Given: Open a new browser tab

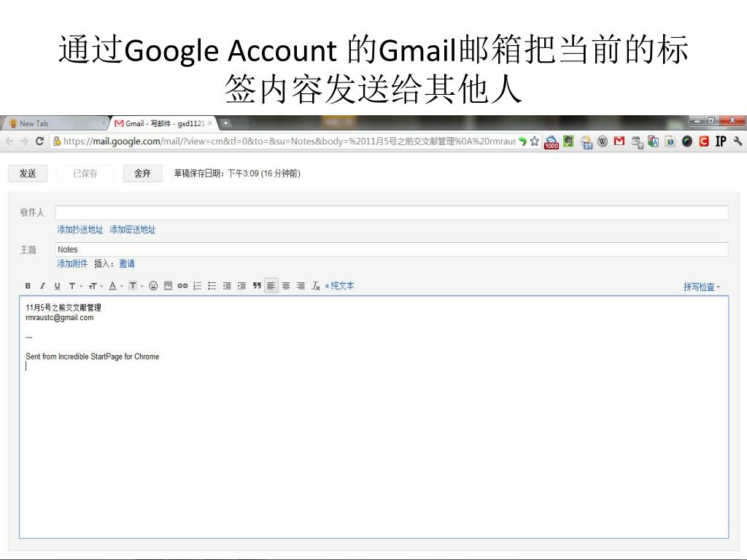Looking at the screenshot, I should click(226, 123).
